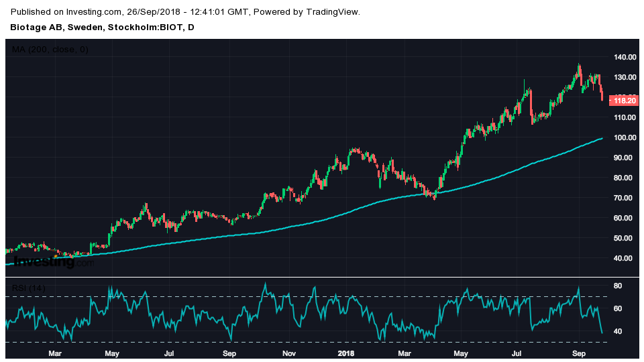The width and height of the screenshot is (644, 362).
Task: Click the 100.00 price axis label
Action: (x=625, y=137)
